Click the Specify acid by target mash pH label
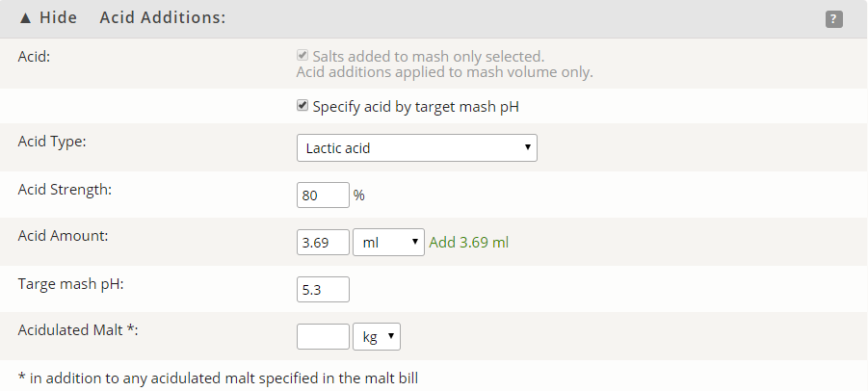The width and height of the screenshot is (868, 391). tap(416, 106)
